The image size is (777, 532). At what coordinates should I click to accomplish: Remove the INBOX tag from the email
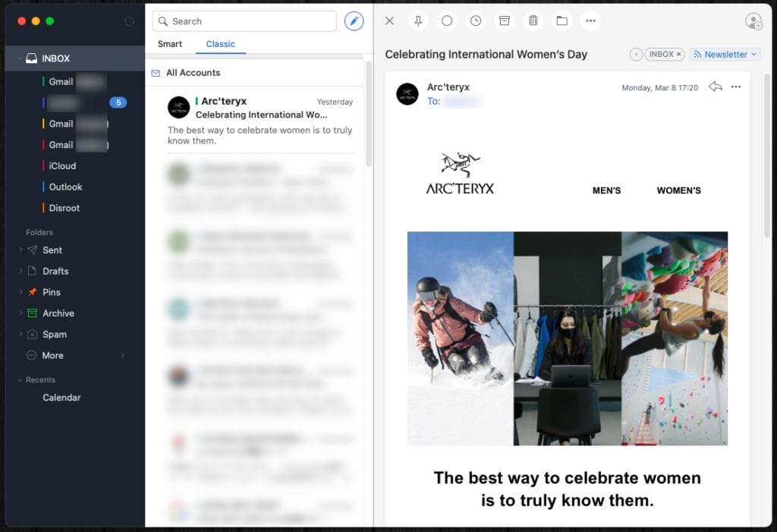[x=679, y=55]
